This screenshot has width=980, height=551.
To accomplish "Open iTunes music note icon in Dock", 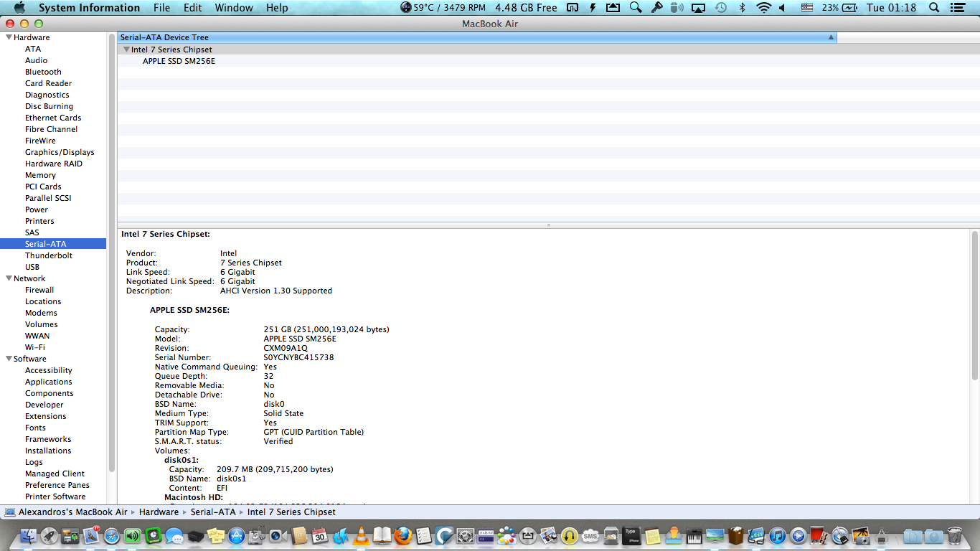I will [x=777, y=536].
